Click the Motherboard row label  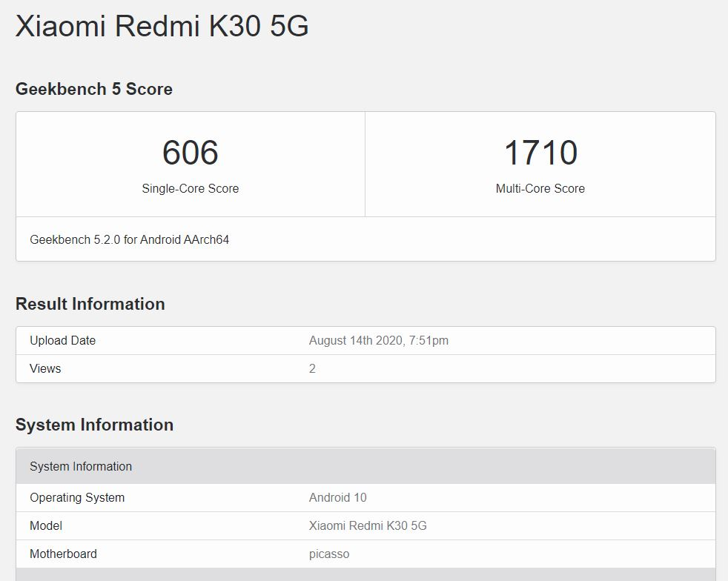coord(63,554)
